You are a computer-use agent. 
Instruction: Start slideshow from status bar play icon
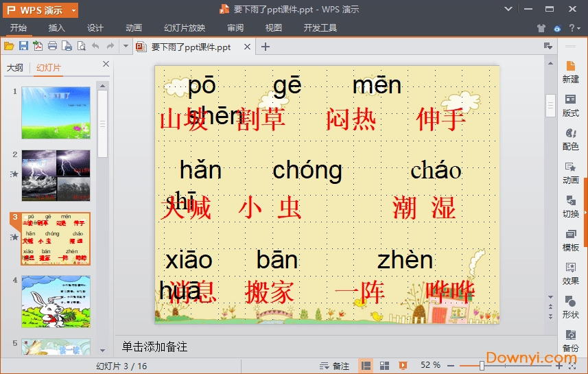coord(403,366)
